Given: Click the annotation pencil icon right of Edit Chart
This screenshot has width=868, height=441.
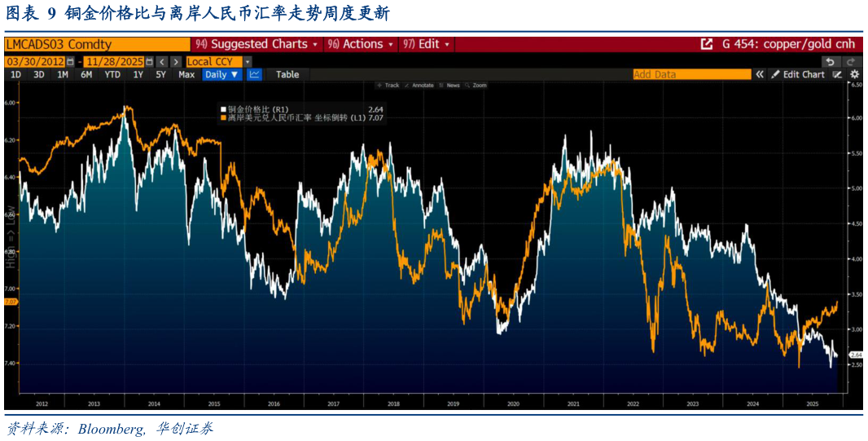Looking at the screenshot, I should (837, 74).
